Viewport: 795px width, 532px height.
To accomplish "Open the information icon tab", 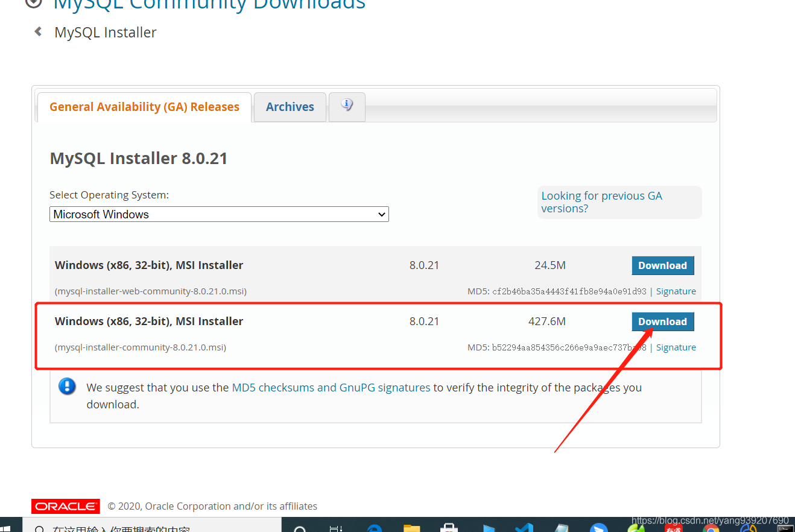I will click(x=347, y=106).
